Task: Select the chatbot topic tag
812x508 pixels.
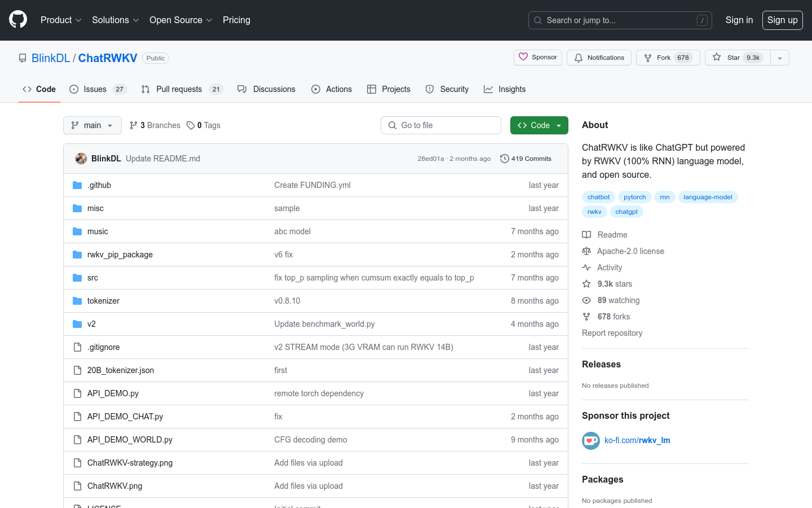Action: click(598, 197)
